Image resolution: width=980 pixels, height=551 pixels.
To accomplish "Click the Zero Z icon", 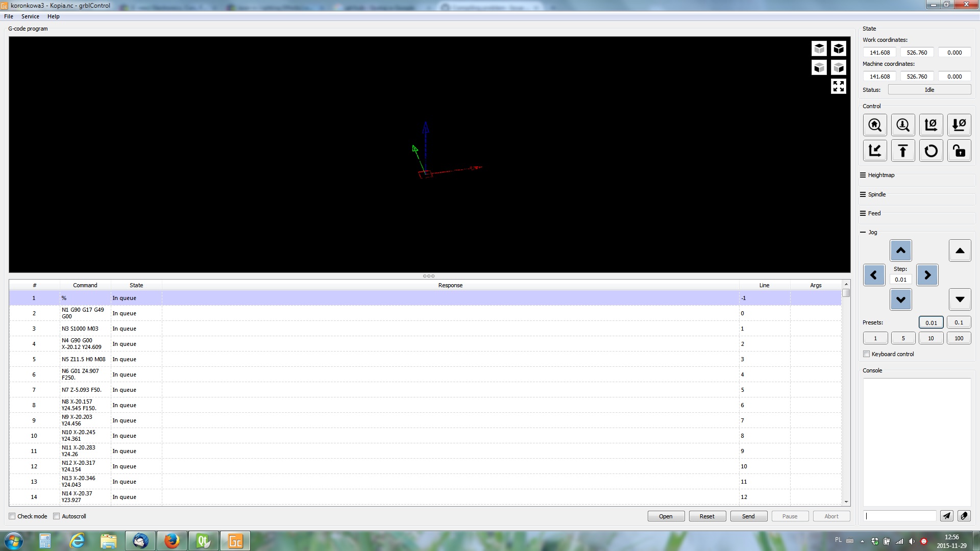I will (959, 125).
